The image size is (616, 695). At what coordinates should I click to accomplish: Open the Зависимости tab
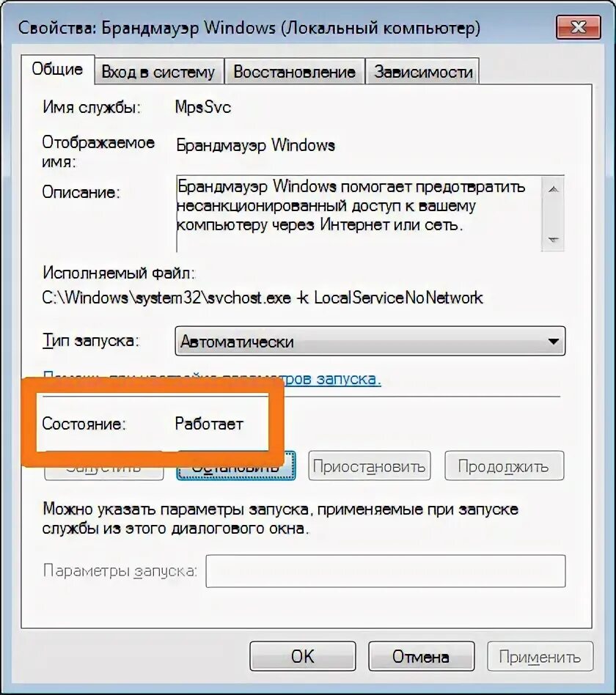pyautogui.click(x=423, y=71)
